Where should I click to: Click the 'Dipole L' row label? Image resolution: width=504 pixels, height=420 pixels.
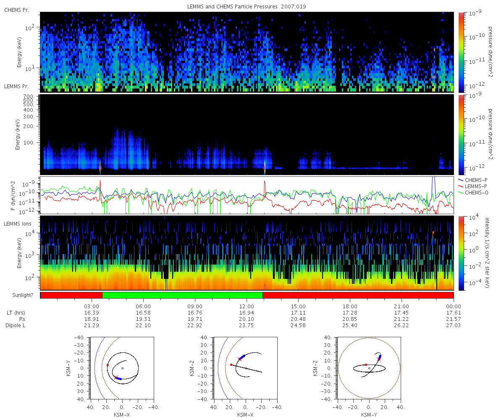click(15, 325)
